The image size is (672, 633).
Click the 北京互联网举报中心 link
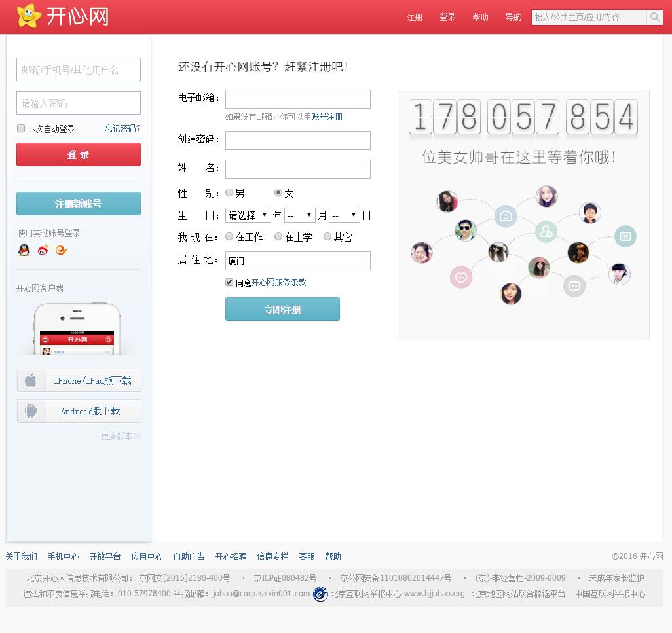click(x=365, y=594)
